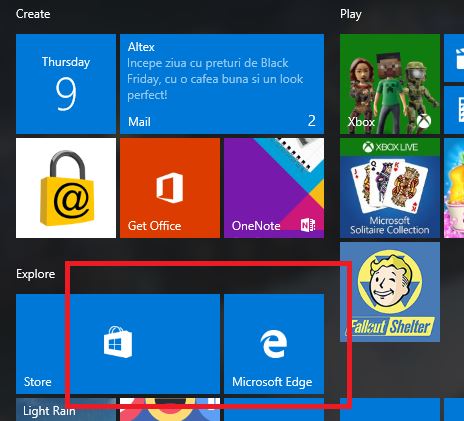
Task: Open the Light Rain weather tile
Action: click(66, 410)
